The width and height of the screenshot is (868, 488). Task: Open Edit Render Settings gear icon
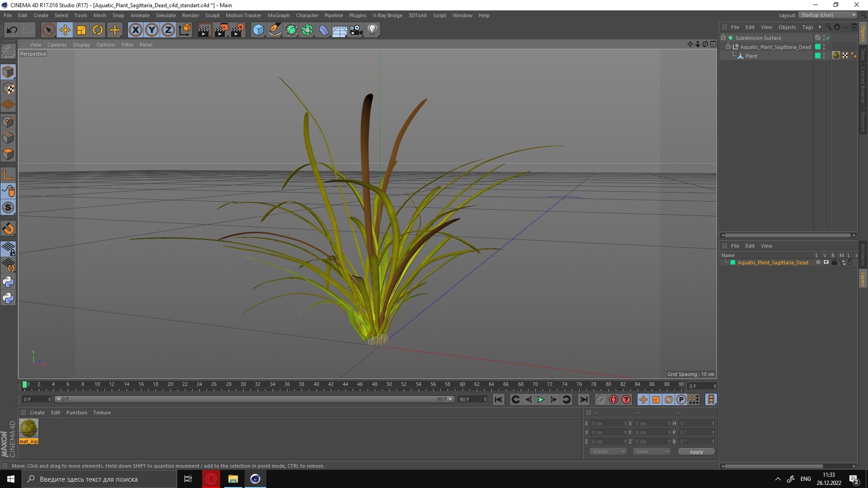pyautogui.click(x=238, y=30)
